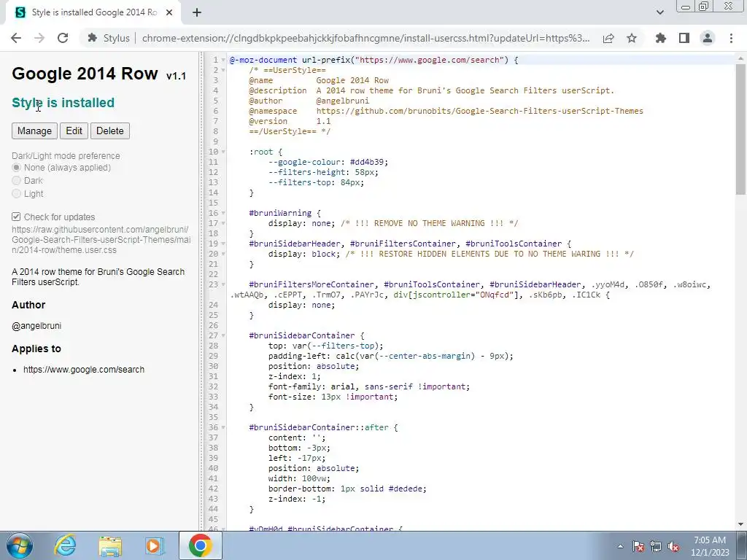747x560 pixels.
Task: Open Chrome's three-dot menu
Action: click(731, 38)
